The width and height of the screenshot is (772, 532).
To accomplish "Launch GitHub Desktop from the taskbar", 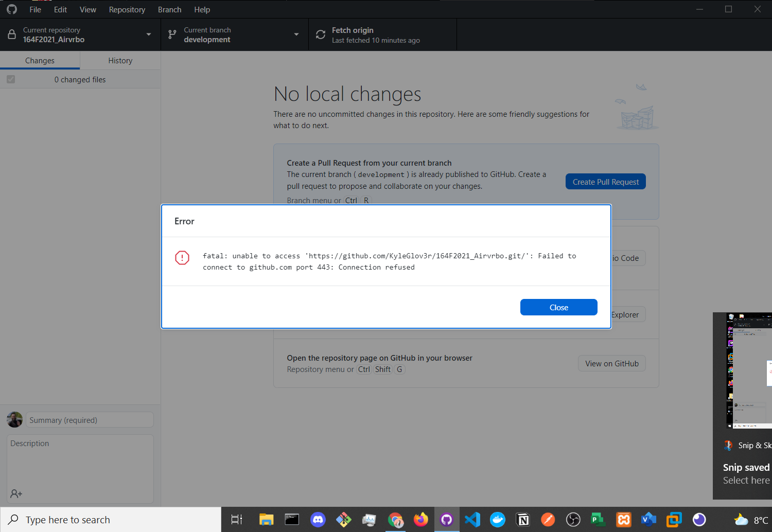I will (446, 519).
